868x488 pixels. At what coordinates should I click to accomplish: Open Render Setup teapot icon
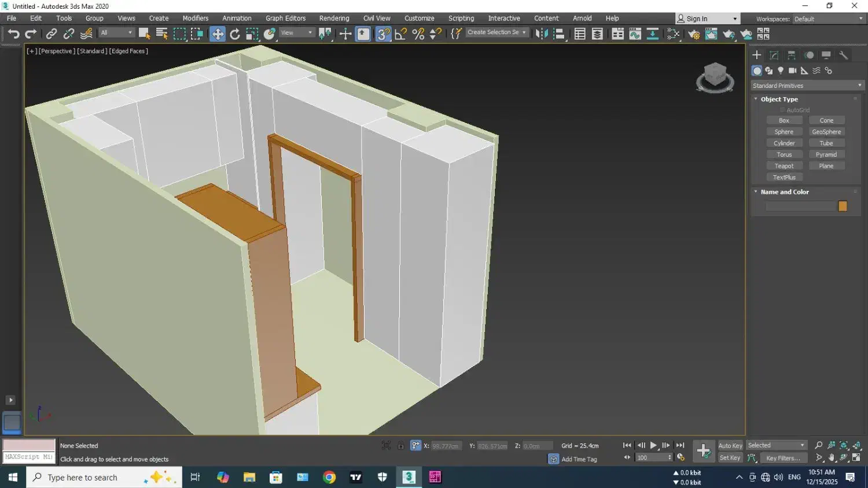click(x=694, y=34)
